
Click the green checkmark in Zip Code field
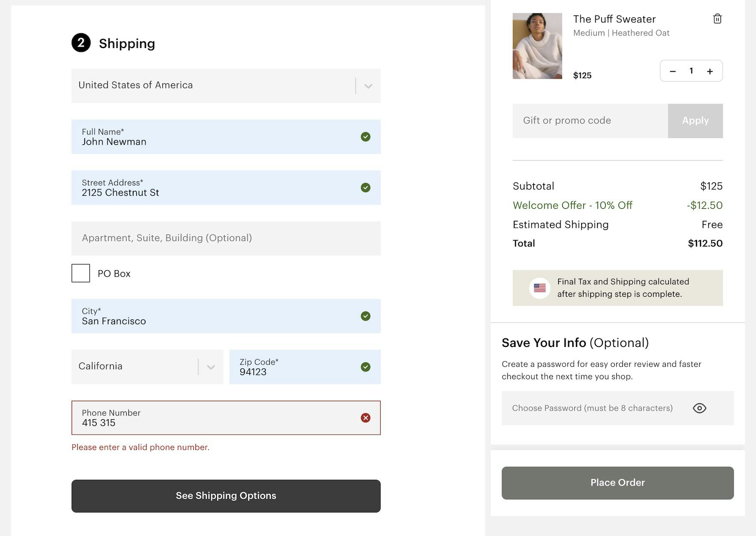(366, 367)
